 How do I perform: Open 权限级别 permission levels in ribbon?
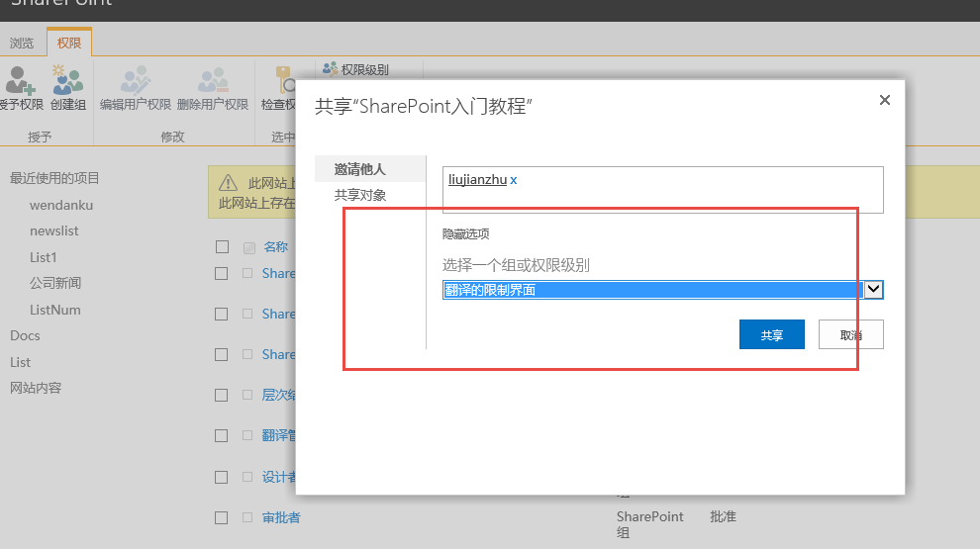355,69
